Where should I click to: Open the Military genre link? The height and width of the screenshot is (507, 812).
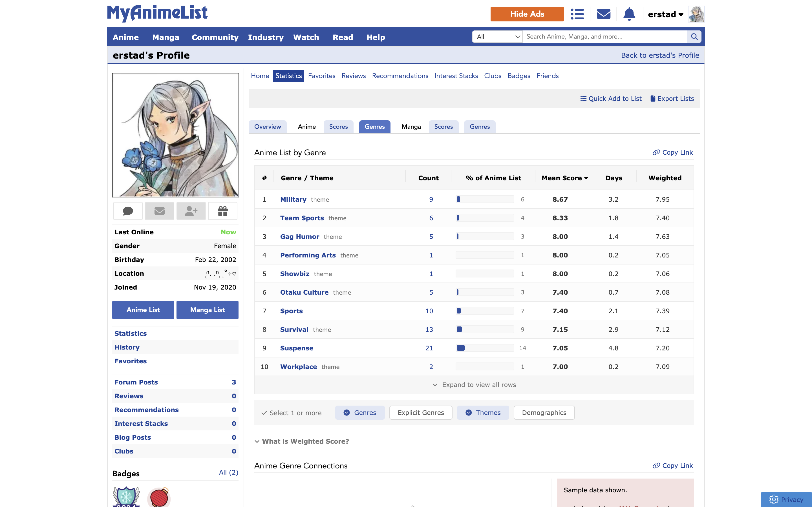click(x=293, y=199)
